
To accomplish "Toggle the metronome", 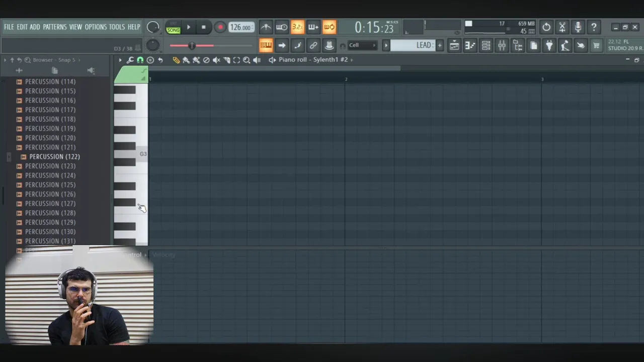I will coord(266,27).
